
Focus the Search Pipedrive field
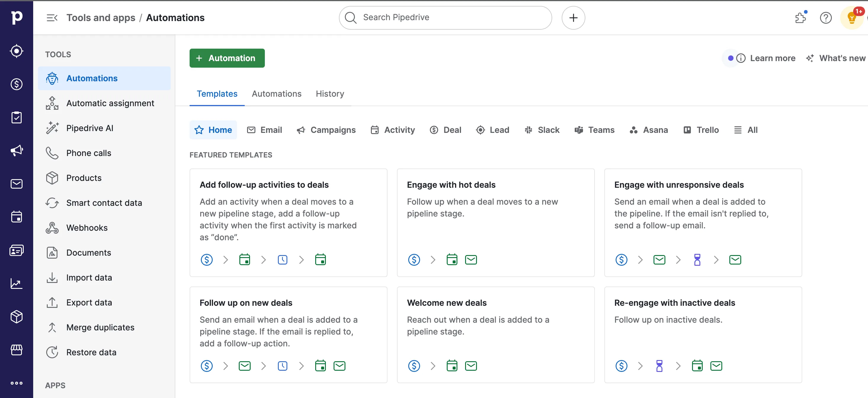[446, 17]
